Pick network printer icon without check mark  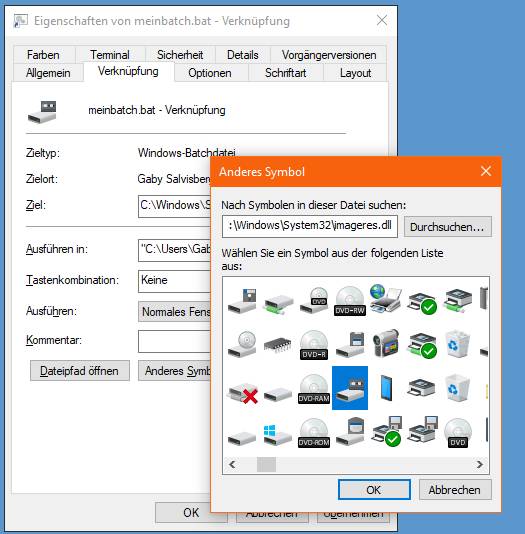pyautogui.click(x=458, y=300)
